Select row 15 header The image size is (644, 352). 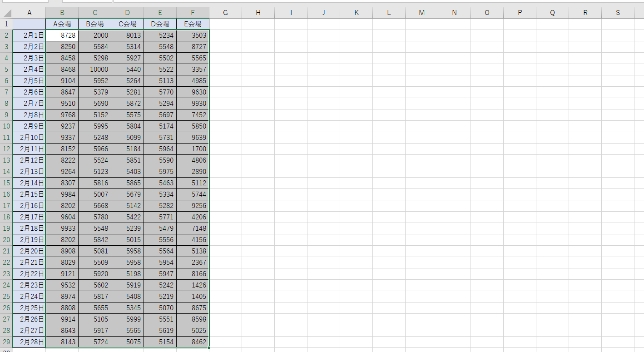(x=6, y=183)
